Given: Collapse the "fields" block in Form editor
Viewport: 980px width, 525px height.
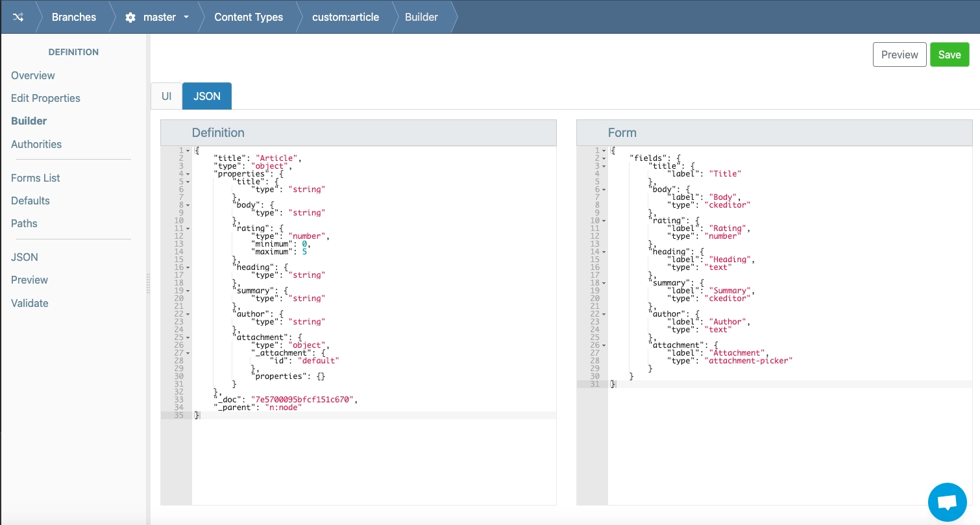Looking at the screenshot, I should click(x=604, y=158).
